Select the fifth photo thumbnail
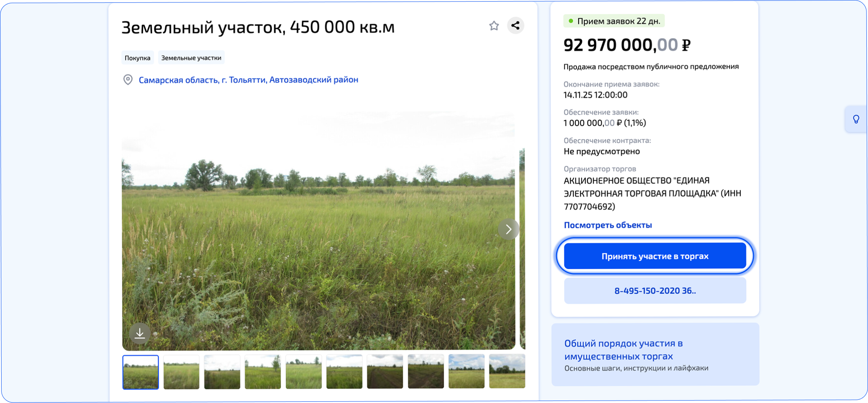Screen dimensions: 868x403 pyautogui.click(x=304, y=372)
